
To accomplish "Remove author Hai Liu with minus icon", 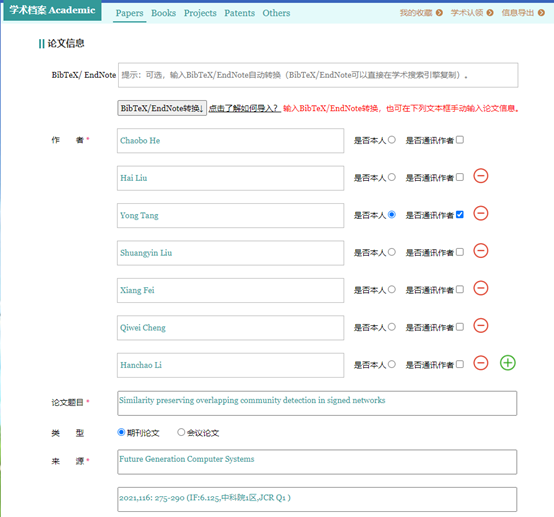I will click(481, 176).
